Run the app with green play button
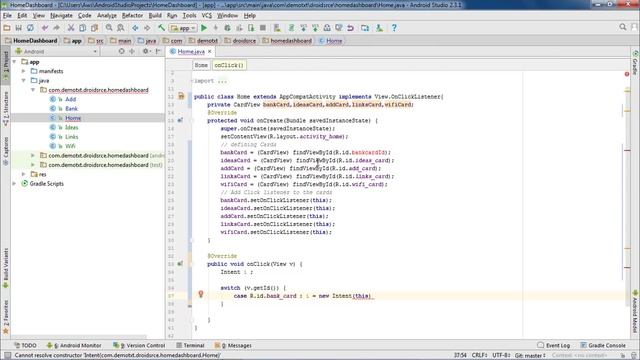The height and width of the screenshot is (360, 640). (204, 28)
